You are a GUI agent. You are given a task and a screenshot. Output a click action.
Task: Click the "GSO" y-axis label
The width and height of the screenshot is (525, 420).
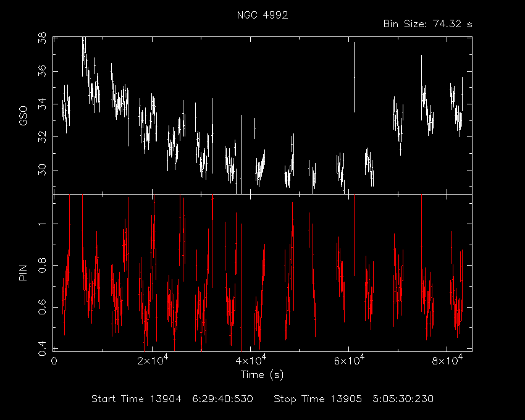pyautogui.click(x=23, y=115)
